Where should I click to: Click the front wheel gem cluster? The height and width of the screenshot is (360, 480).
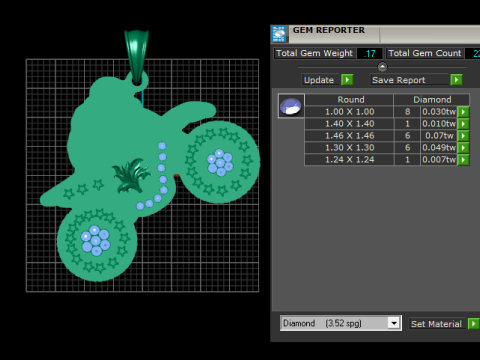point(220,162)
